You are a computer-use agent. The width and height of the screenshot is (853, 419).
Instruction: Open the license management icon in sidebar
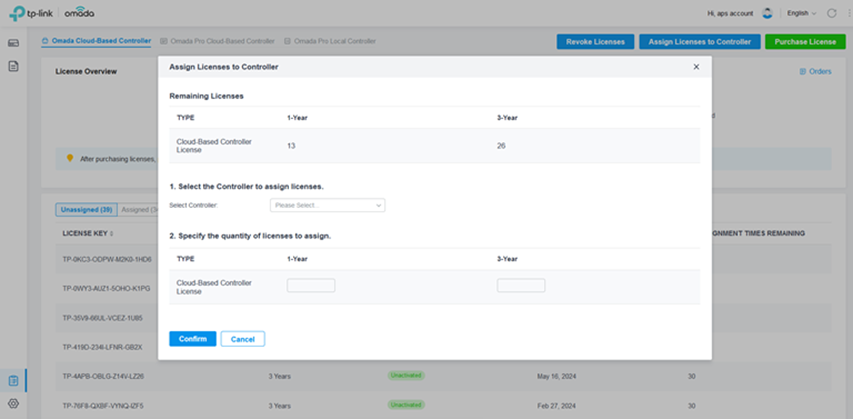click(x=14, y=381)
